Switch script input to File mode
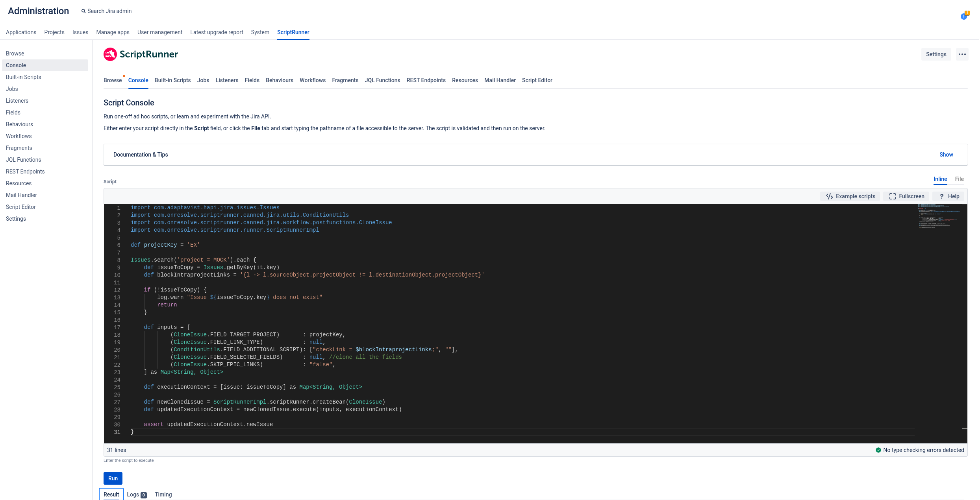980x500 pixels. 960,179
